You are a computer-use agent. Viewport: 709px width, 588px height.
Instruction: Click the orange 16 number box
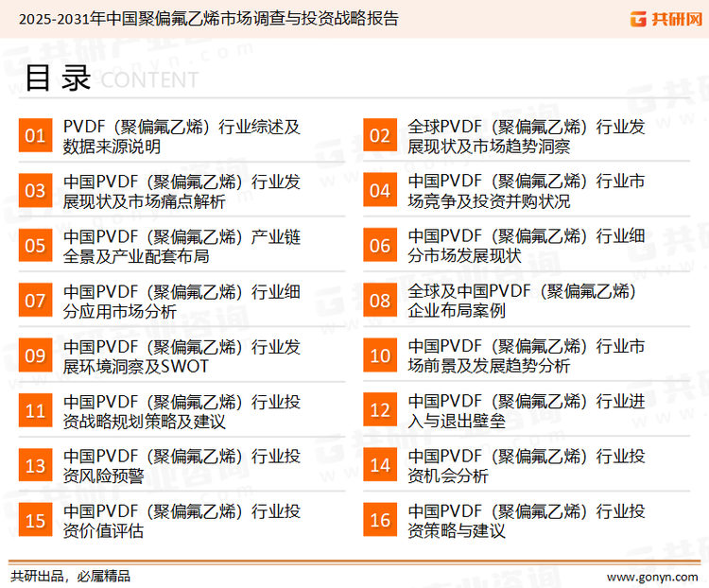380,520
